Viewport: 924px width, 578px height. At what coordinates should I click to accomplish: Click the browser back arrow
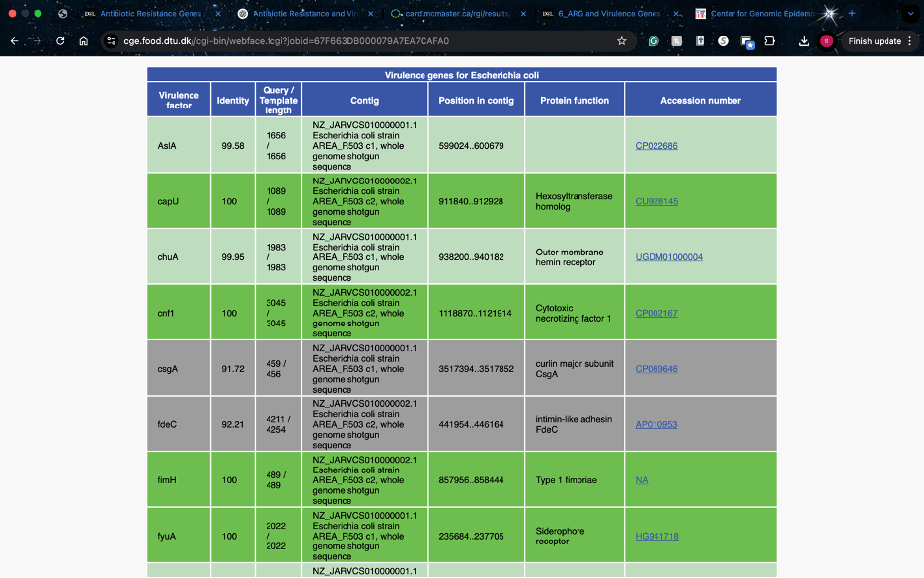coord(14,41)
